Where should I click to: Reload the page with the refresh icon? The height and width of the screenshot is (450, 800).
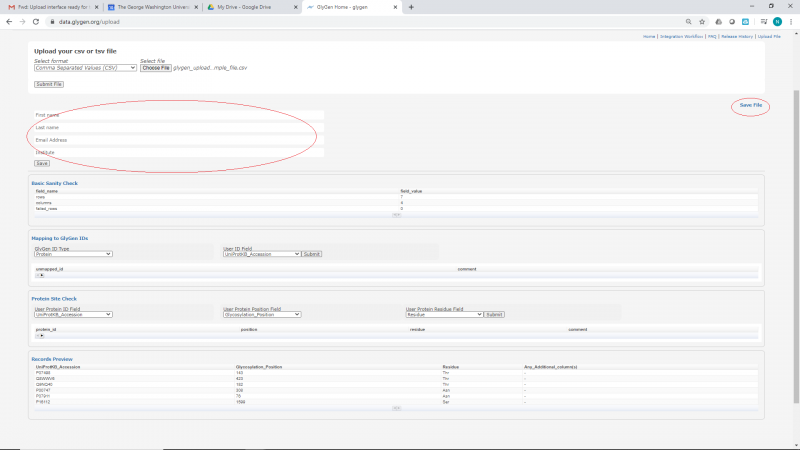(37, 21)
